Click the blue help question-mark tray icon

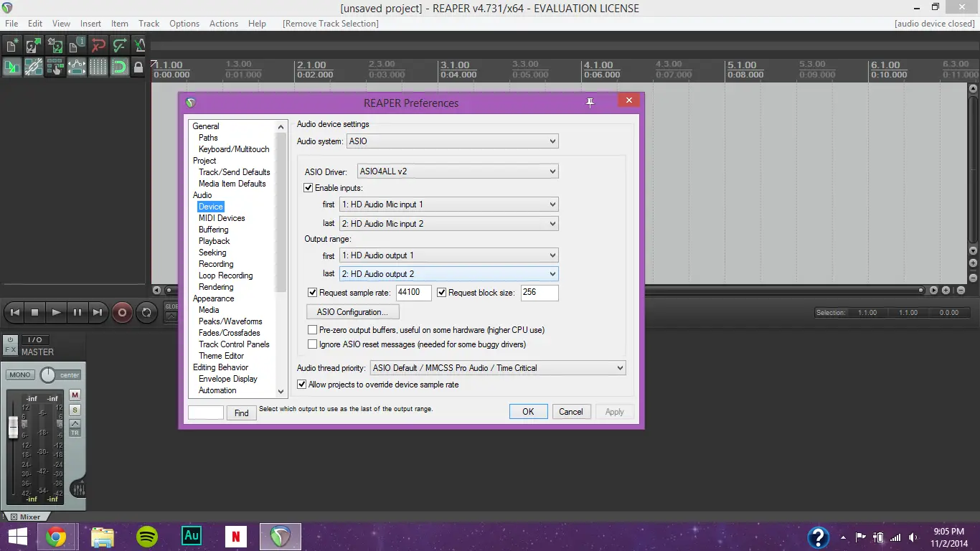[x=819, y=537]
